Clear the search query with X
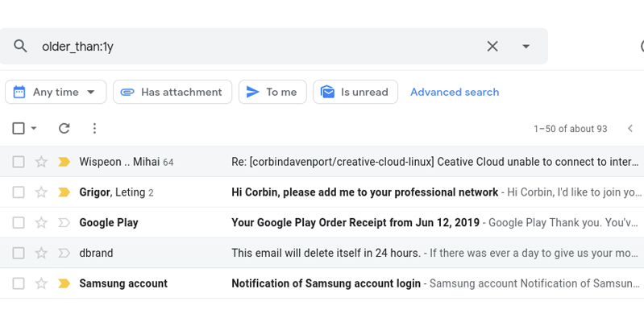Screen dimensions: 644x322 (x=492, y=47)
